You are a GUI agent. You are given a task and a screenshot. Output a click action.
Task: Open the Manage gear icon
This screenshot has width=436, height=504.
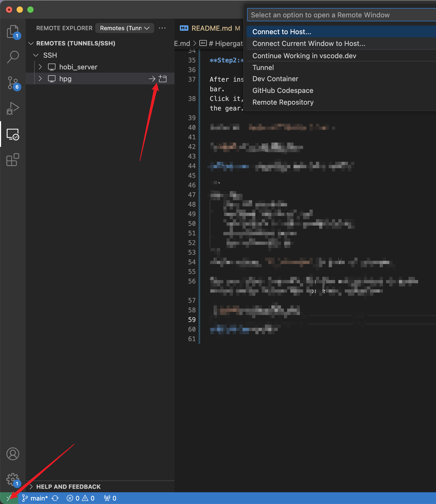[13, 480]
